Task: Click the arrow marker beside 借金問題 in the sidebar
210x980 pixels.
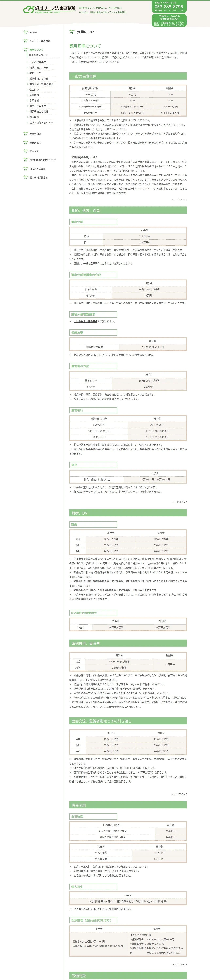Action: 27,90
